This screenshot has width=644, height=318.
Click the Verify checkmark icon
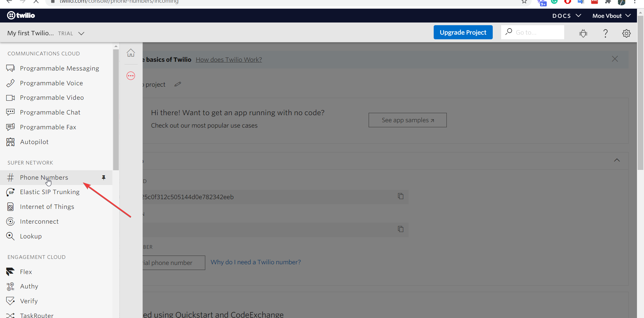point(10,301)
